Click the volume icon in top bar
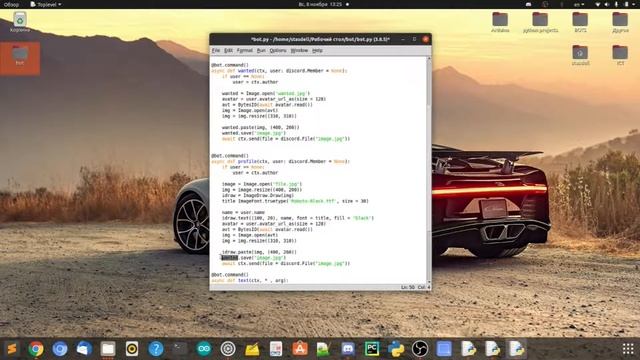This screenshot has width=640, height=360. (x=607, y=4)
